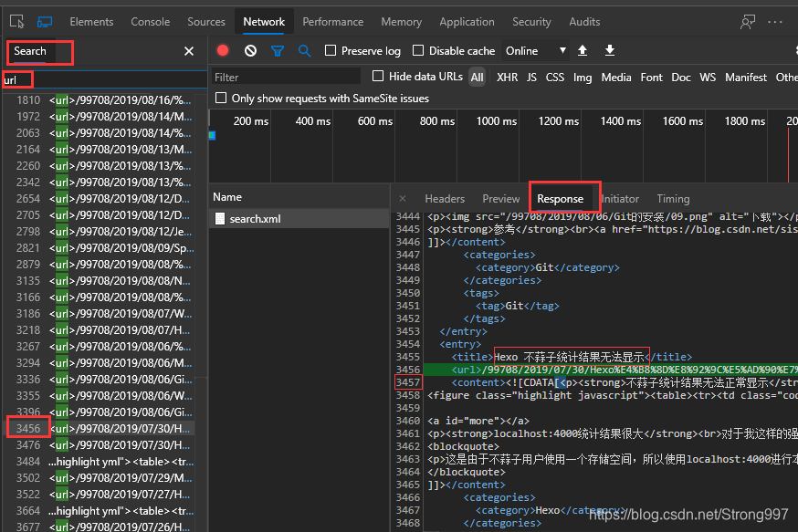Click the category Git line in response
This screenshot has height=532, width=798.
(547, 267)
